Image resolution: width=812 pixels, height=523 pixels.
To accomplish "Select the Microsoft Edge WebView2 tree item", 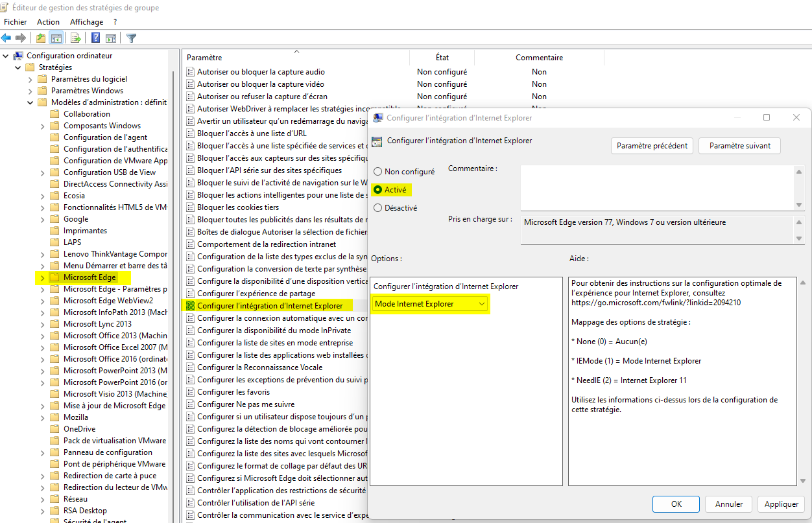I will pyautogui.click(x=108, y=301).
